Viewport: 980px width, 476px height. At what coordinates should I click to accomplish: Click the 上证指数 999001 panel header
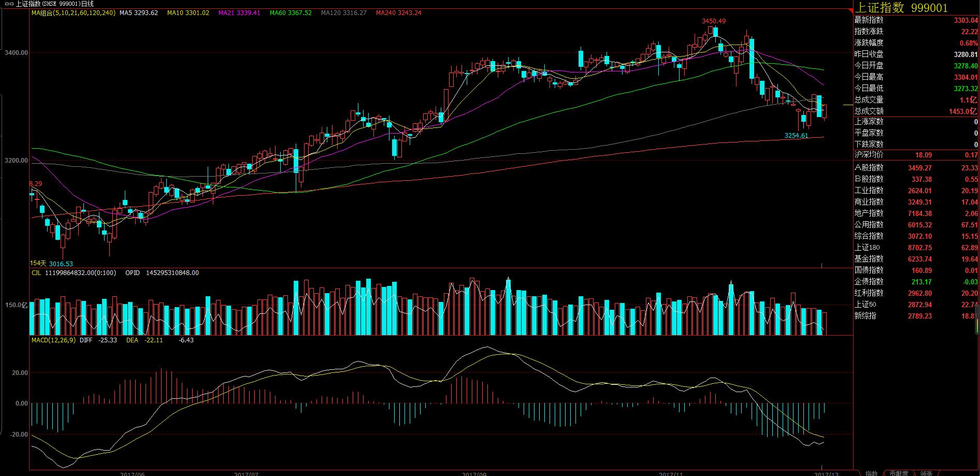(901, 7)
